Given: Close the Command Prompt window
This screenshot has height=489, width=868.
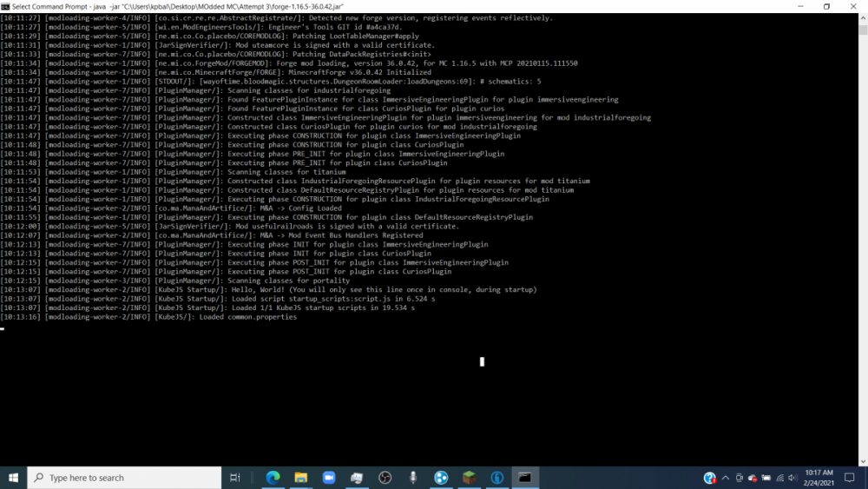Looking at the screenshot, I should click(x=853, y=6).
